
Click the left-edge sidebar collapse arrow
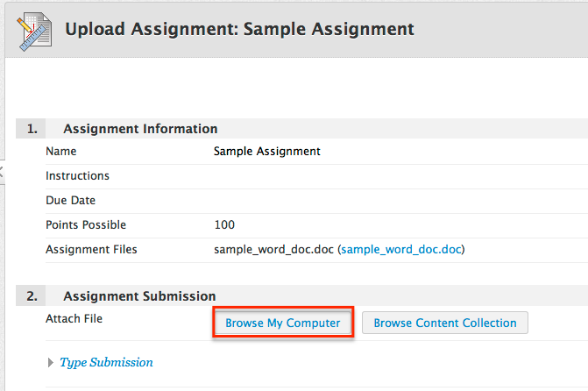click(x=2, y=172)
